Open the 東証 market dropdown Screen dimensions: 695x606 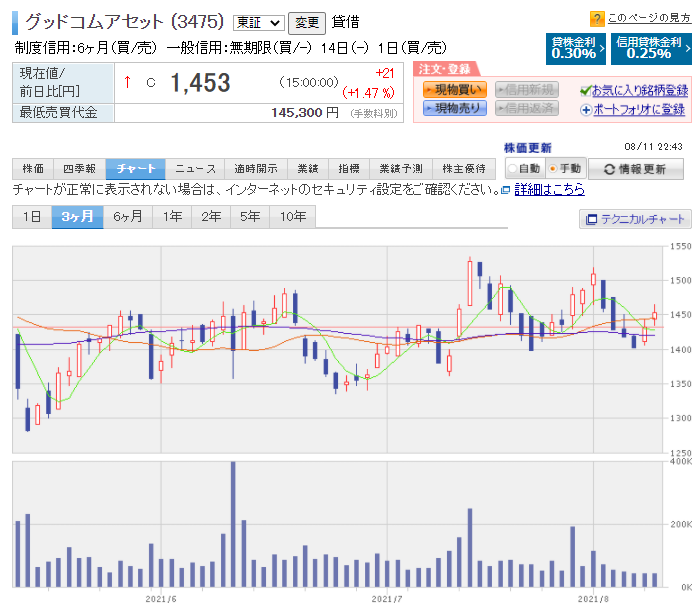(258, 23)
